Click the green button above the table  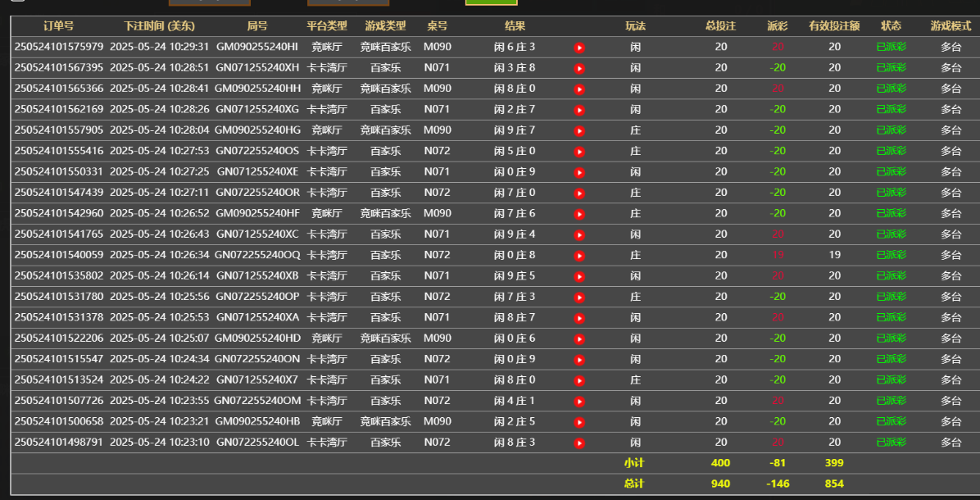coord(491,2)
